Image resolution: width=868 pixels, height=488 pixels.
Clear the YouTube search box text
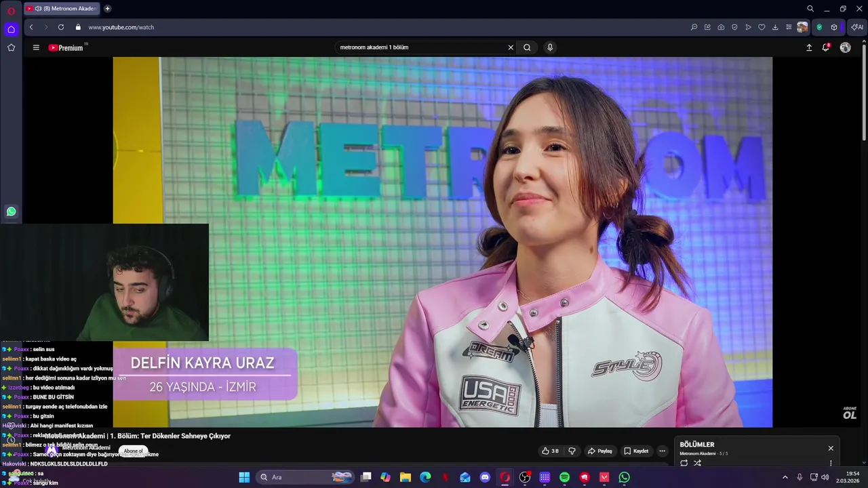click(x=511, y=47)
